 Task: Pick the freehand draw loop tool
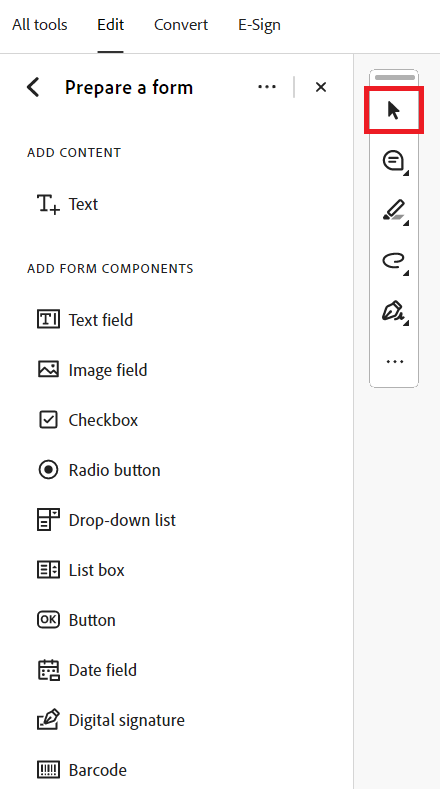point(394,261)
